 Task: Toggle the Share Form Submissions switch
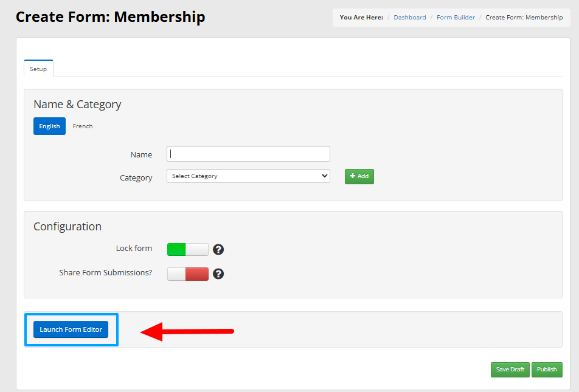point(187,274)
